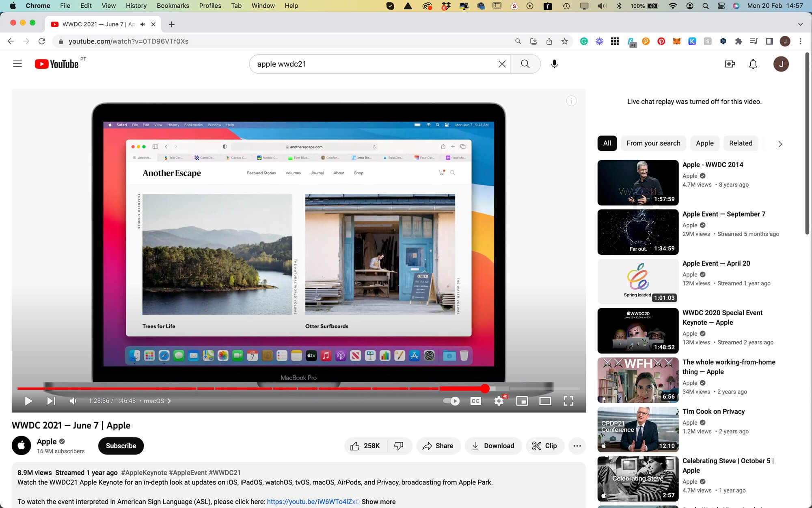812x508 pixels.
Task: Mute the WWDC 2021 tab audio
Action: [143, 24]
